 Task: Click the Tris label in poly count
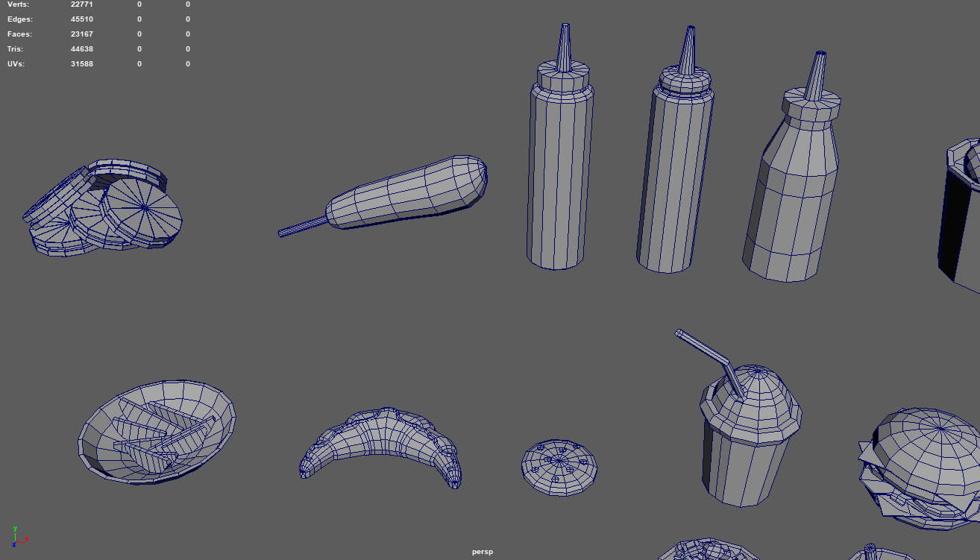(16, 49)
